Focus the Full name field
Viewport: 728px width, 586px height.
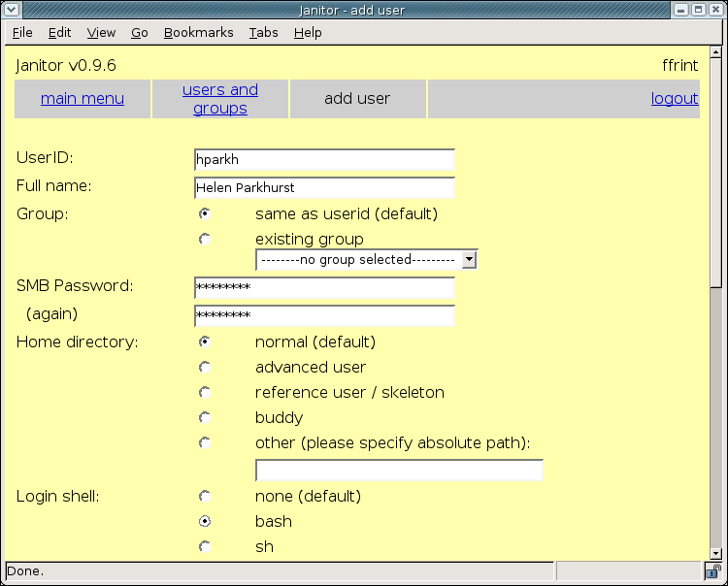pyautogui.click(x=324, y=187)
